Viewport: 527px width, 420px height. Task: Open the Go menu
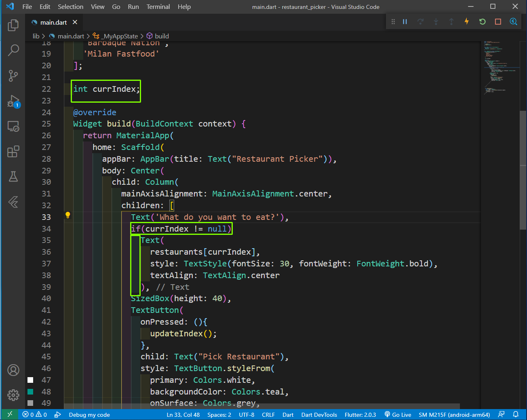tap(116, 7)
